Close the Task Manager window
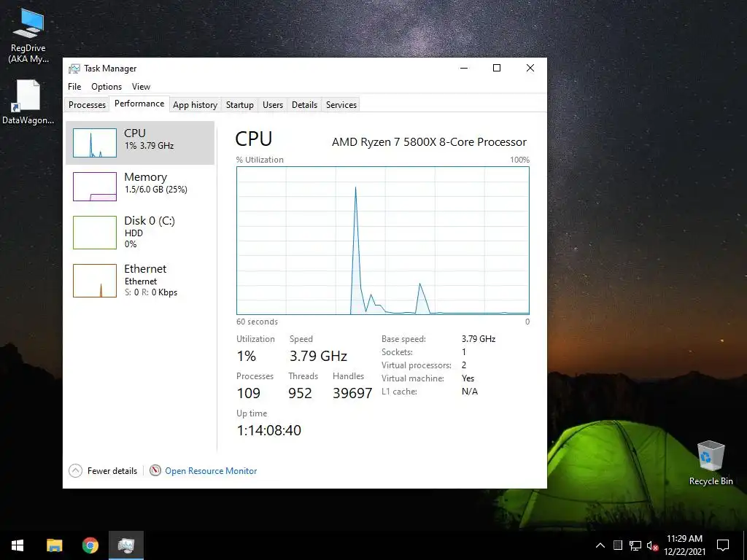Image resolution: width=747 pixels, height=560 pixels. click(x=530, y=68)
